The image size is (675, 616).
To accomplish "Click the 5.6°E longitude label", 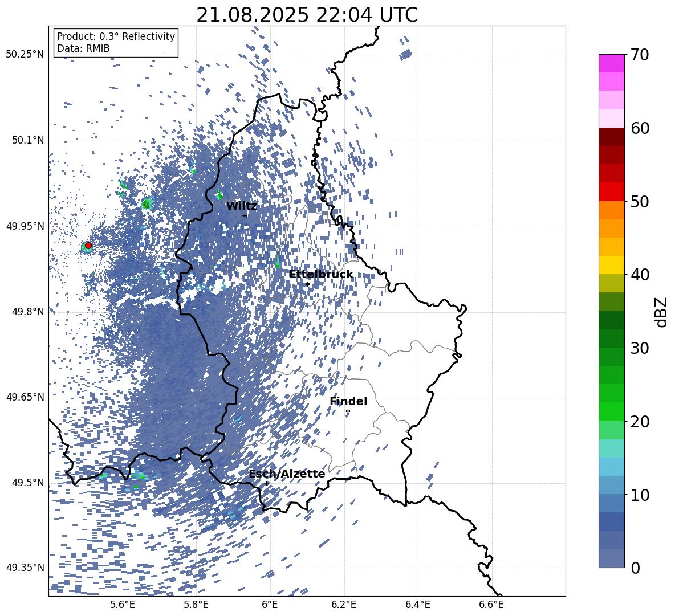I will coord(123,605).
